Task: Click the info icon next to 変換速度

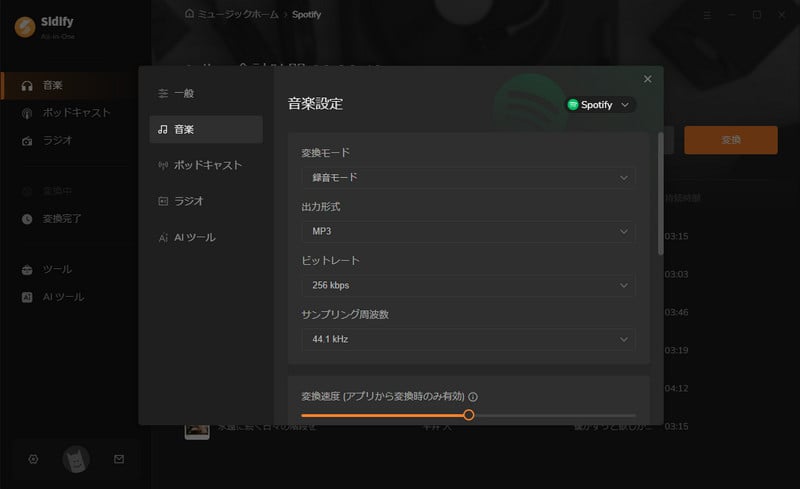Action: pyautogui.click(x=473, y=397)
